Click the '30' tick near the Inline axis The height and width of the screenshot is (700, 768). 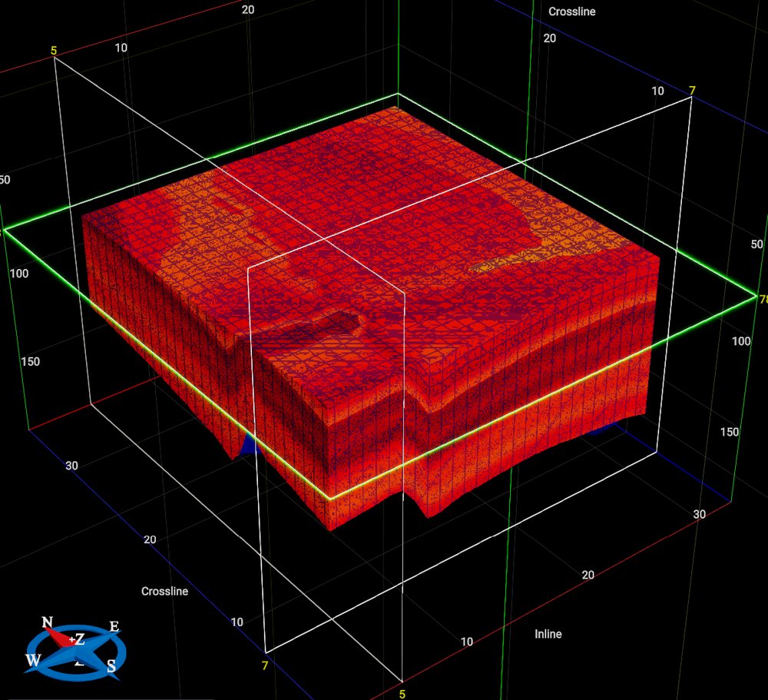[699, 514]
